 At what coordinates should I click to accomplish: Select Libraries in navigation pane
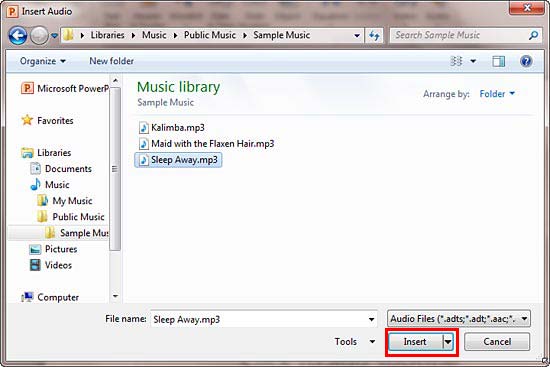(x=46, y=153)
